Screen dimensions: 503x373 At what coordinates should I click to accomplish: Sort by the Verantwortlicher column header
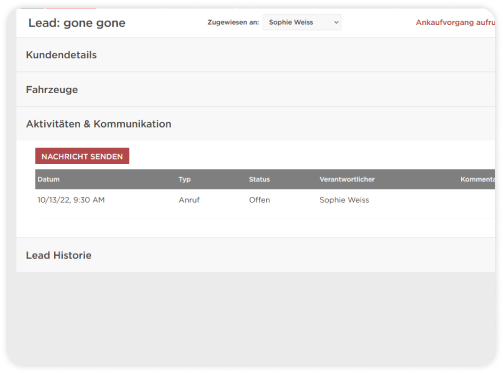(347, 179)
